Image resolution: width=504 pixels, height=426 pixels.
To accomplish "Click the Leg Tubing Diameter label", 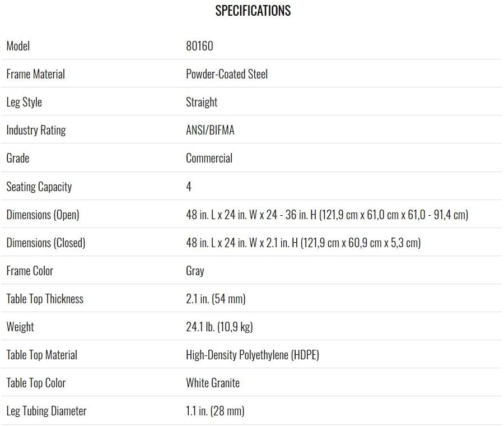I will [x=46, y=411].
